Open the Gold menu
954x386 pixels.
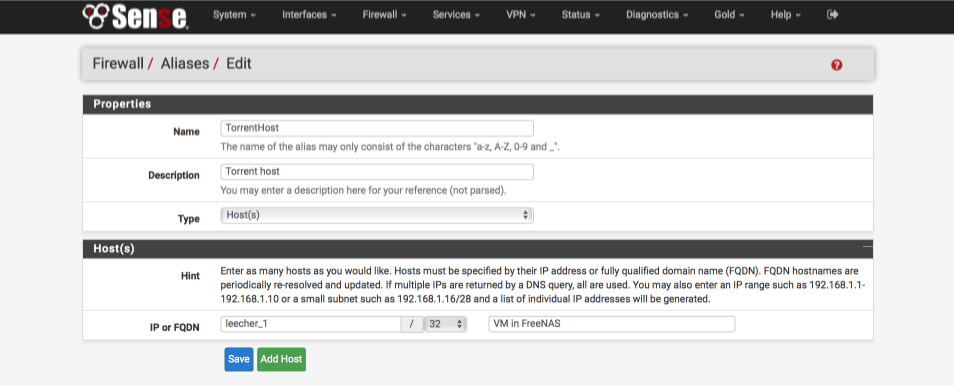coord(729,15)
